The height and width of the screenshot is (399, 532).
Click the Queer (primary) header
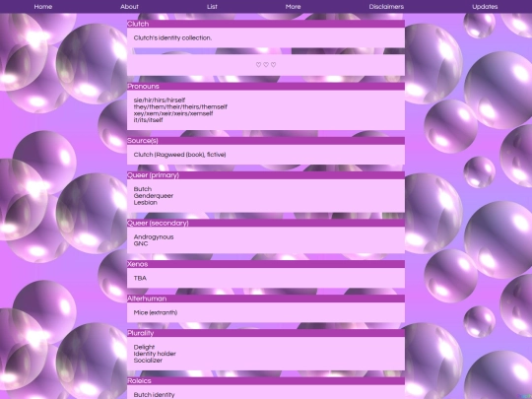[266, 175]
